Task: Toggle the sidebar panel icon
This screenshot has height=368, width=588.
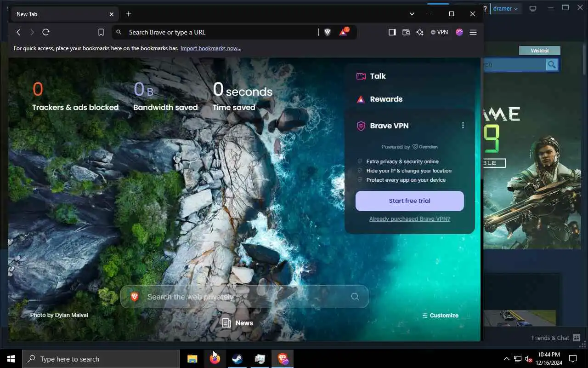Action: 392,32
